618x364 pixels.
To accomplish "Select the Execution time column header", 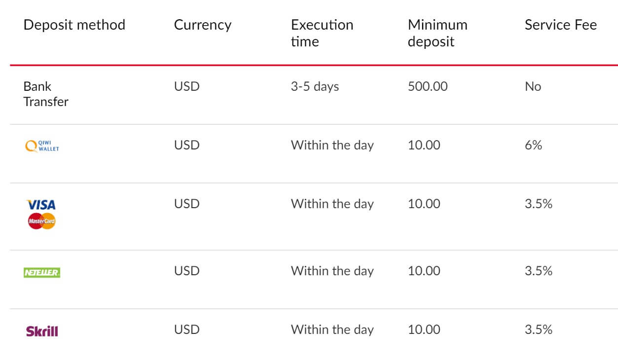I will 322,33.
